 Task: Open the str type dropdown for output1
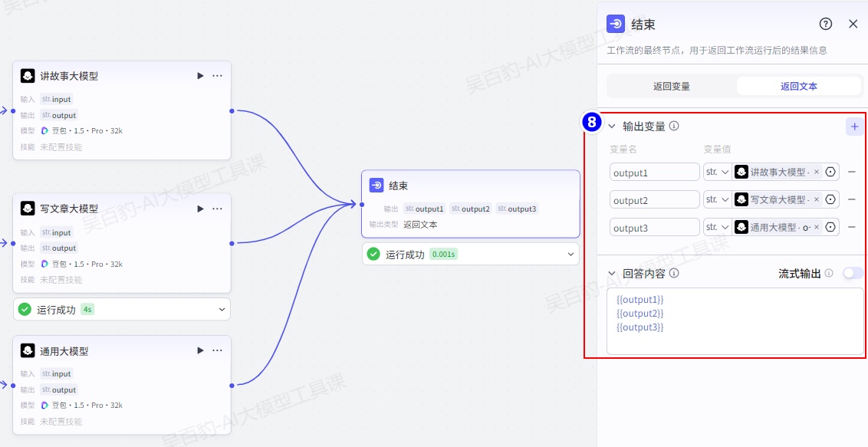tap(717, 172)
